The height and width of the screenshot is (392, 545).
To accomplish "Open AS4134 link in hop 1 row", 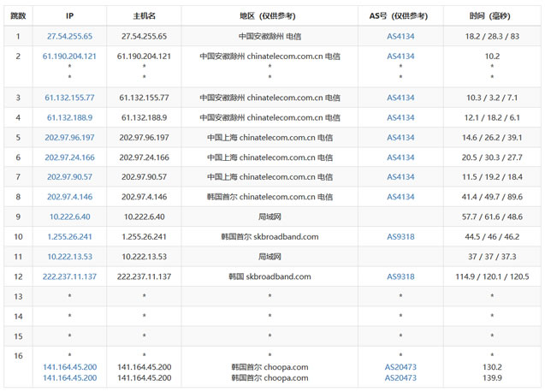I will click(400, 37).
